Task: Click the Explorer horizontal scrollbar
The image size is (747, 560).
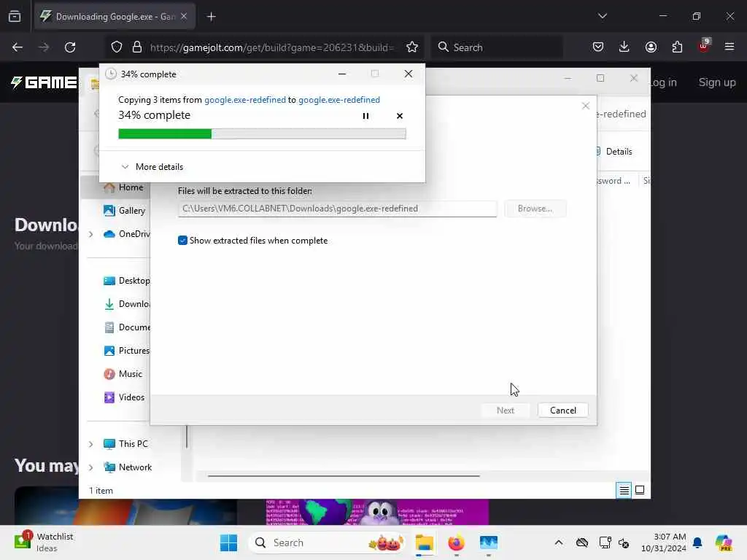Action: [x=344, y=475]
